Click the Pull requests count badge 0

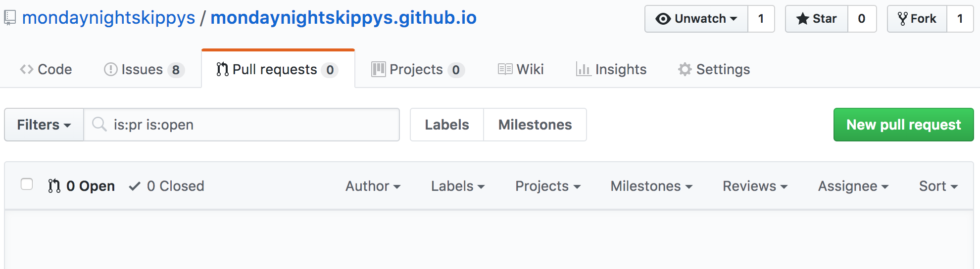[330, 70]
